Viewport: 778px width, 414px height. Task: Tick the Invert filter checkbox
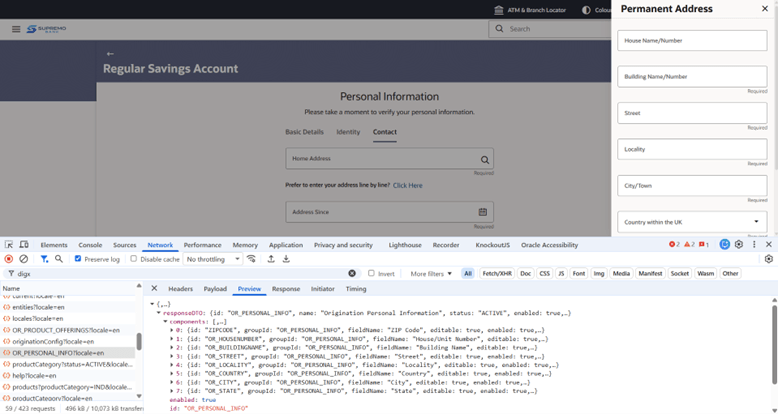[371, 274]
